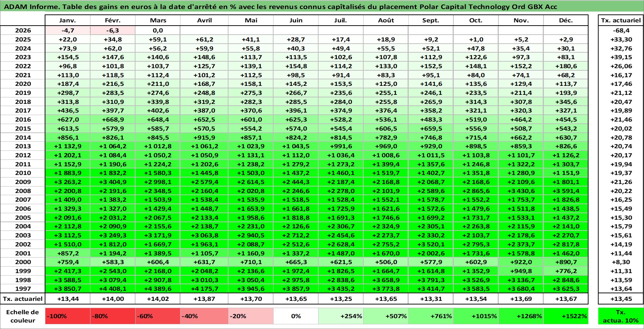The height and width of the screenshot is (329, 644).
Task: Select the -20% pale pink legend swatch
Action: tap(251, 316)
